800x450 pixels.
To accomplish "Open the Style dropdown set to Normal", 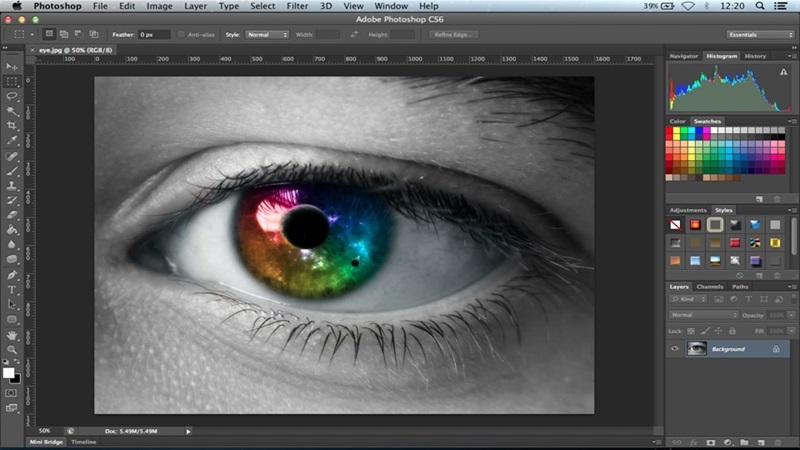I will [x=269, y=34].
